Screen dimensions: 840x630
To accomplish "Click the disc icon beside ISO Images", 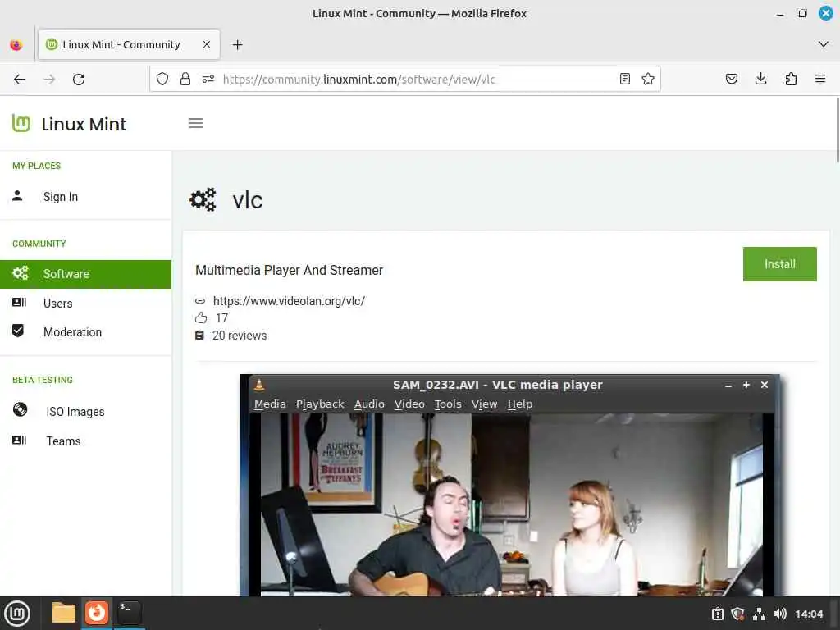I will 20,409.
